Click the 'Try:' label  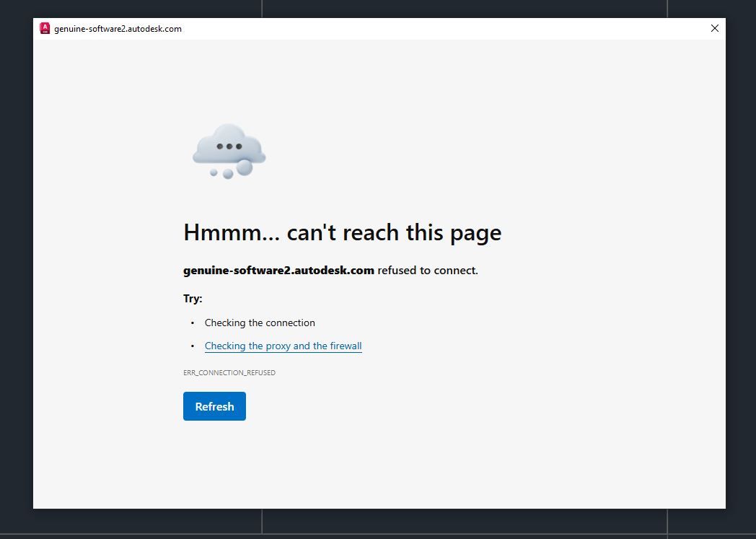[193, 299]
